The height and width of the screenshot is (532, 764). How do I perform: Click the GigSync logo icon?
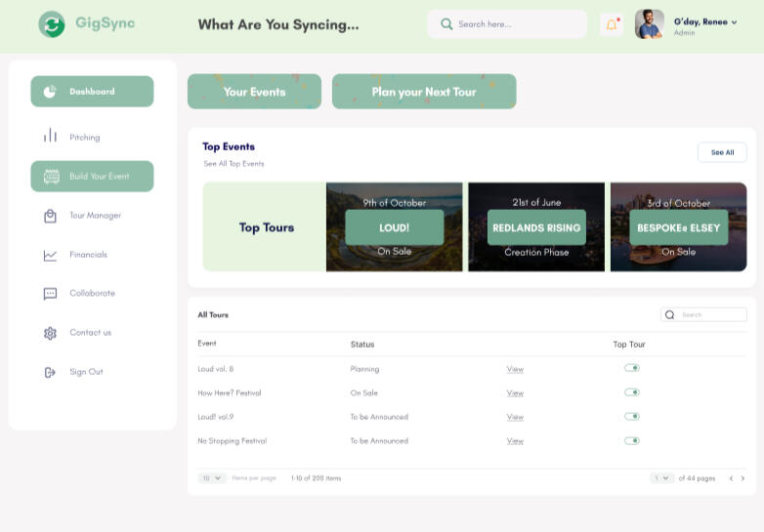(52, 24)
